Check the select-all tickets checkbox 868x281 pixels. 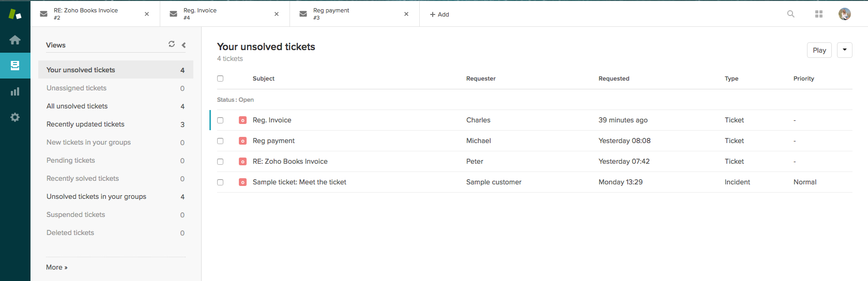pos(220,79)
